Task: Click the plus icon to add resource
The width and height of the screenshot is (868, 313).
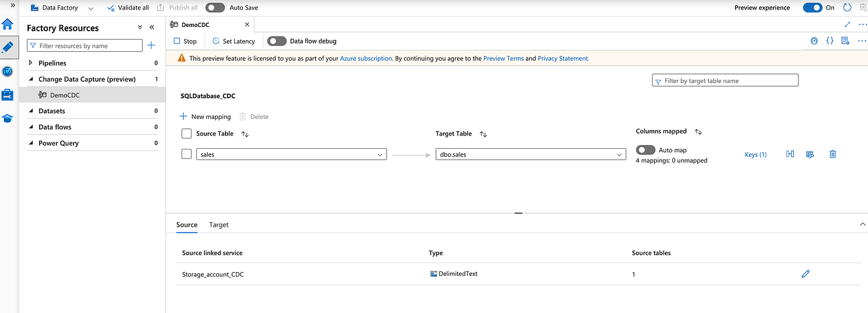Action: tap(151, 45)
